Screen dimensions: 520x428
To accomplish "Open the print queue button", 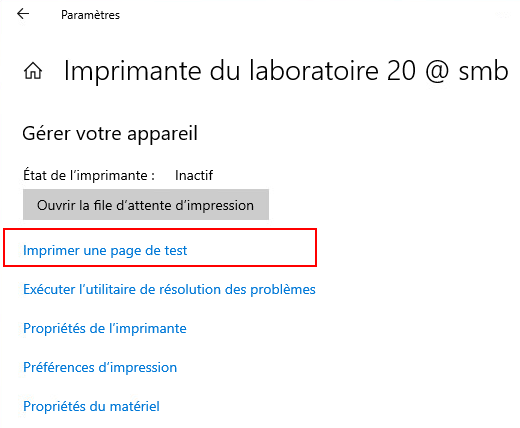I will pos(146,205).
